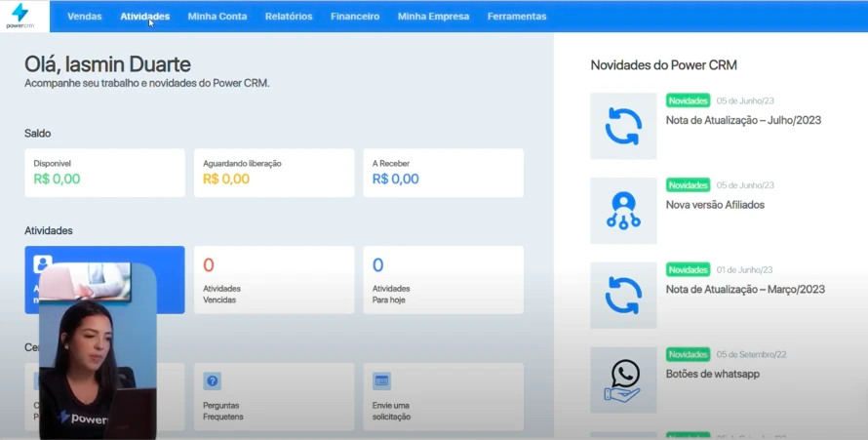Click Novidades tag above Nova versão Afiliados
The width and height of the screenshot is (868, 440).
688,185
